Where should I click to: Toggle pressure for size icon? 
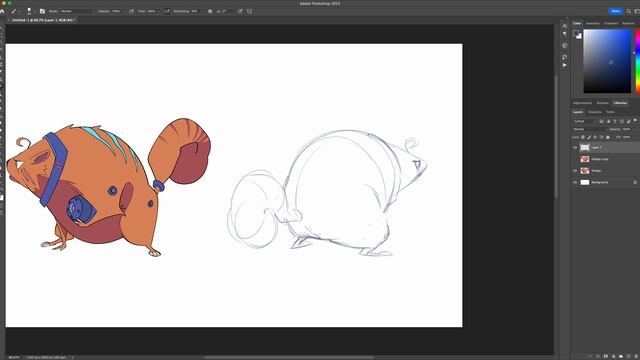[240, 11]
